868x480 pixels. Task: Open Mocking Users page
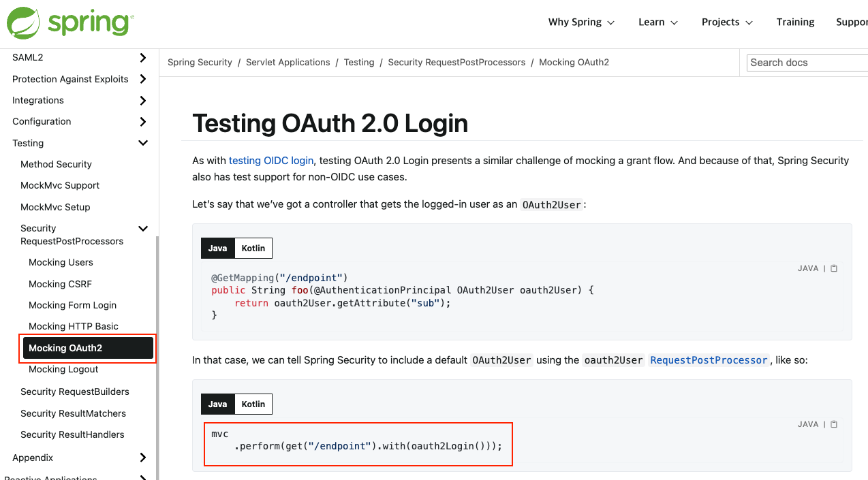[x=61, y=262]
